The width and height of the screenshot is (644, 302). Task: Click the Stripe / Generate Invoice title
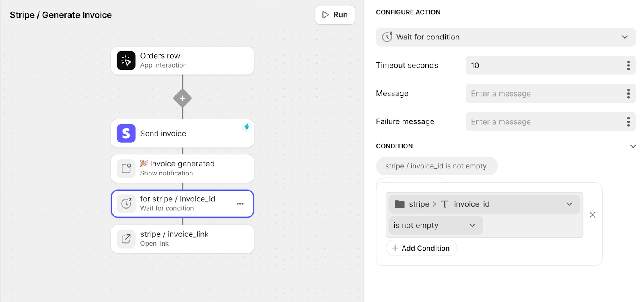(x=61, y=15)
